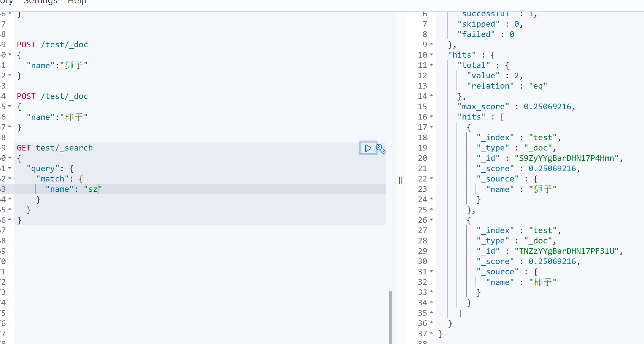The height and width of the screenshot is (344, 644).
Task: Collapse the GET test/_search request body
Action: coord(10,158)
